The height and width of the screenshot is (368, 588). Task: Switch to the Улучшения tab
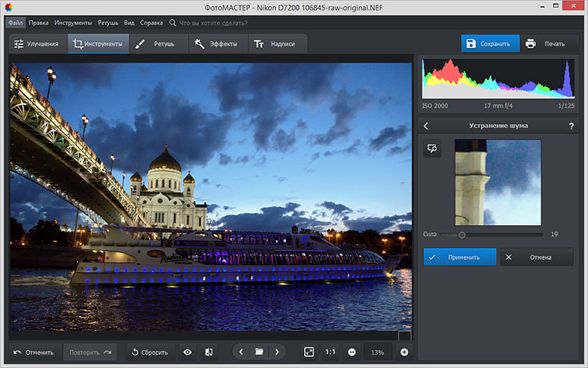pos(36,44)
